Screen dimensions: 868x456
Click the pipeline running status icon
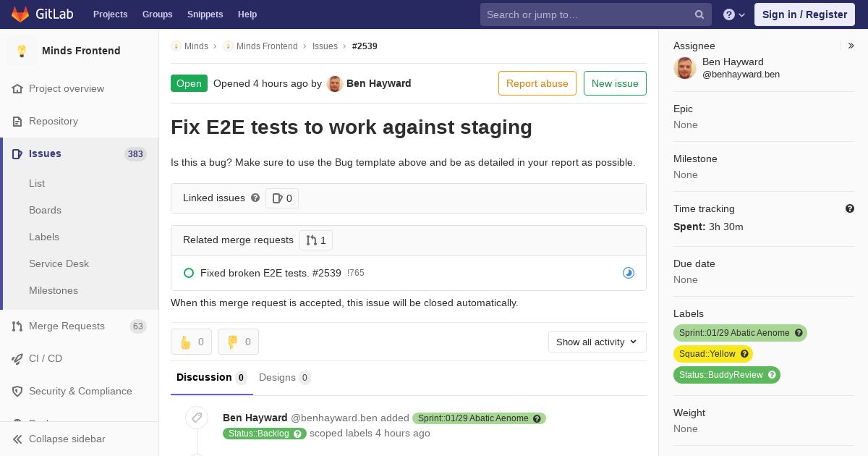click(x=629, y=273)
